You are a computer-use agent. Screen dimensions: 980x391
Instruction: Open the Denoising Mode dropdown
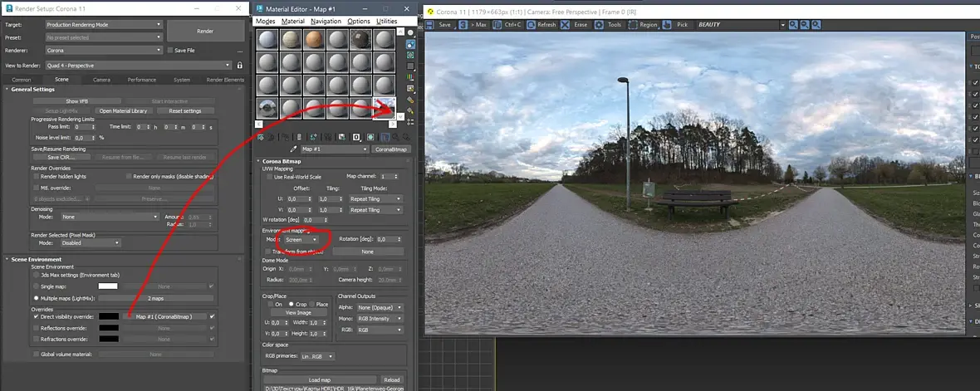[x=110, y=217]
